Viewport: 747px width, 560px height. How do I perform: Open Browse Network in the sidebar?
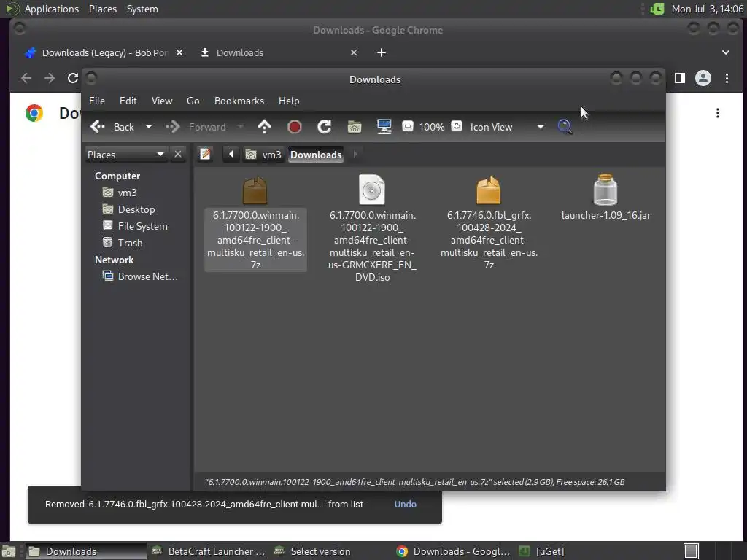141,276
